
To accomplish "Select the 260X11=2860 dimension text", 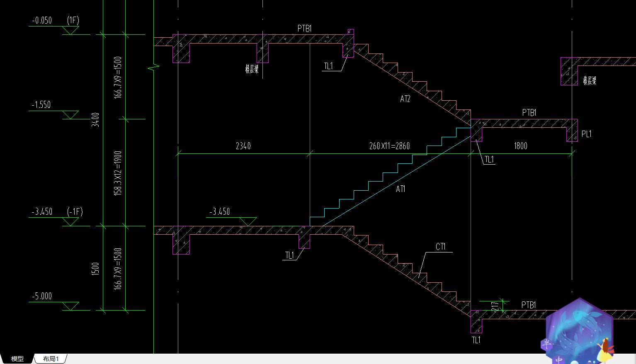I will [389, 146].
